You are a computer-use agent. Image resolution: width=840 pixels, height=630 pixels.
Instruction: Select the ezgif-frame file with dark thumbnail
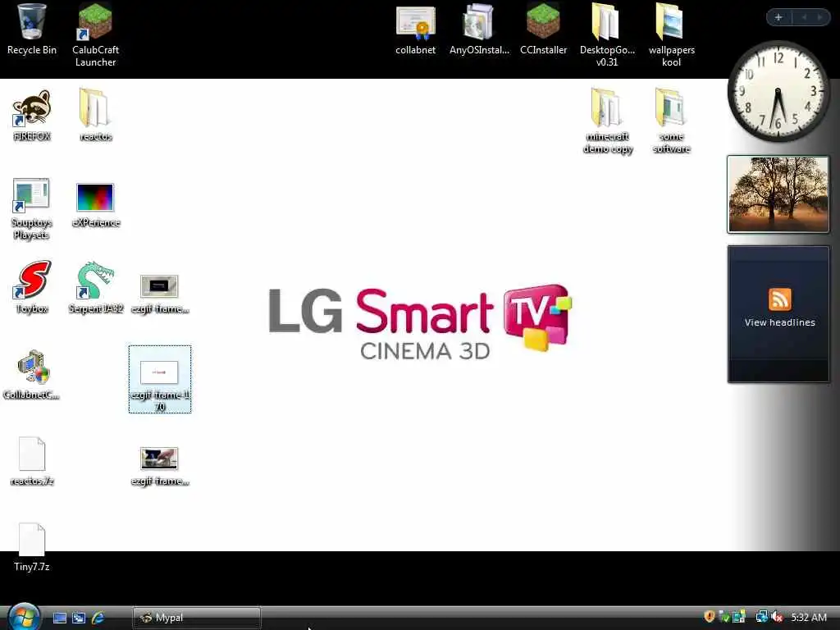click(x=160, y=294)
